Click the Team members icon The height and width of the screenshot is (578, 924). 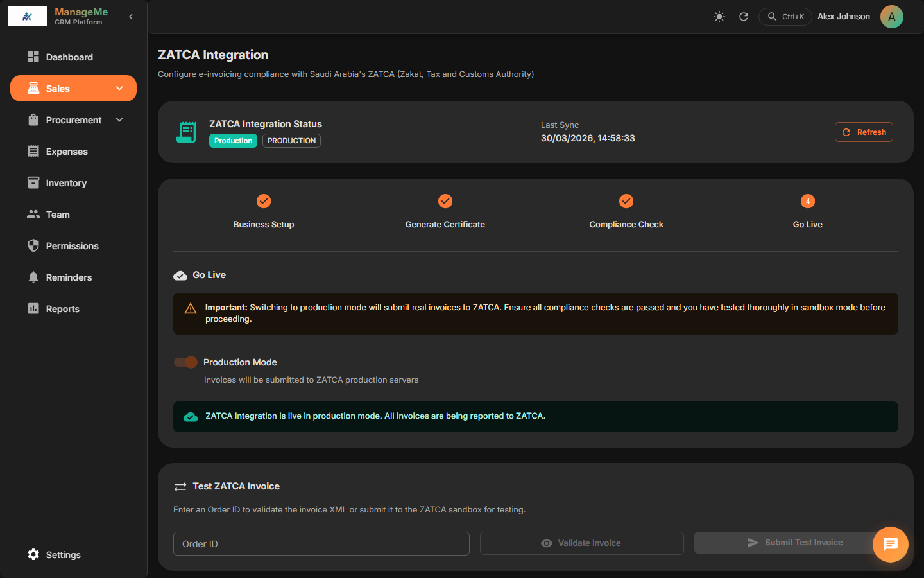point(33,214)
